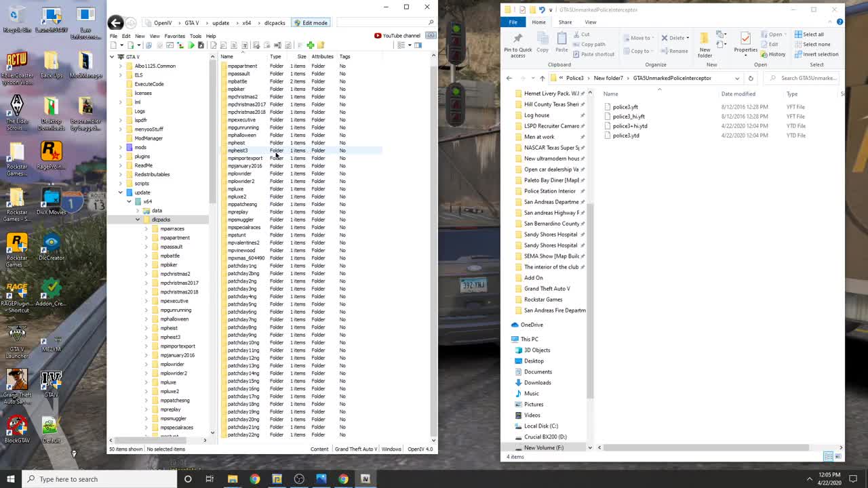868x488 pixels.
Task: Open the View tab in Explorer
Action: (x=591, y=22)
